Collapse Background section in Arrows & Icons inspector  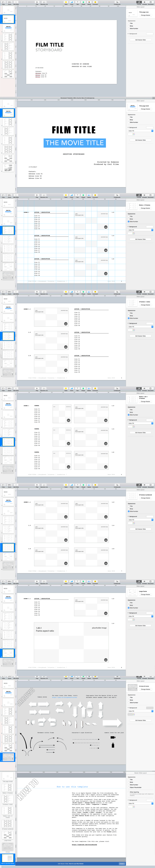click(x=128, y=708)
